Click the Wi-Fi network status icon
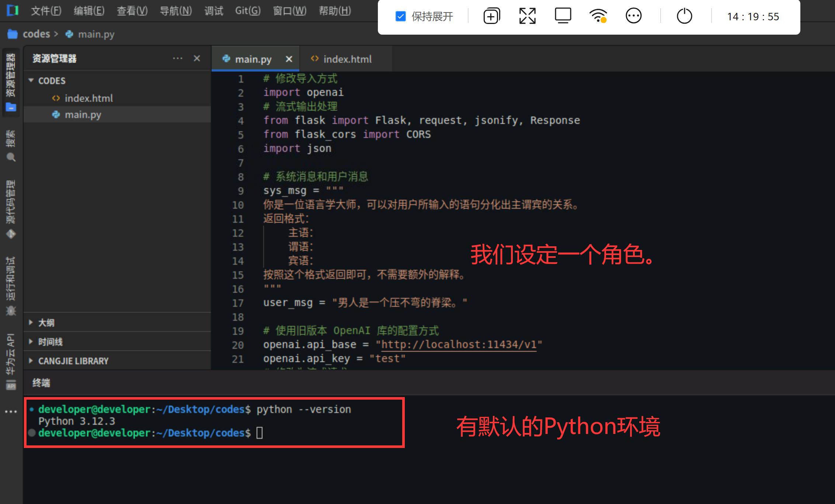The image size is (835, 504). coord(598,17)
